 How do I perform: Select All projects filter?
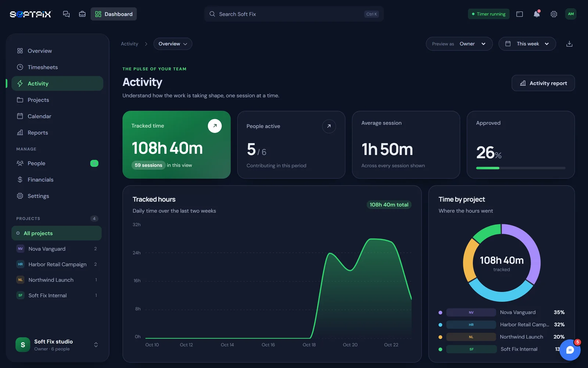[57, 233]
